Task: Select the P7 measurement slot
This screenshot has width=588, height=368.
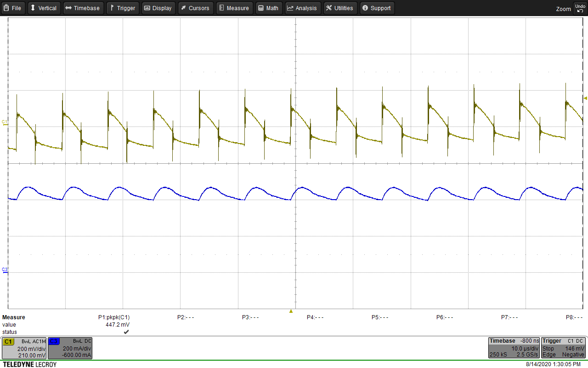Action: click(509, 317)
